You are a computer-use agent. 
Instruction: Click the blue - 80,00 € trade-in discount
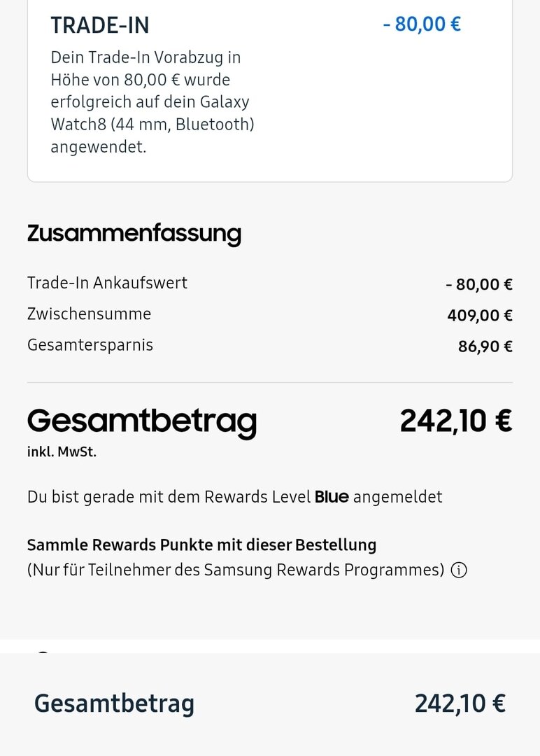click(422, 24)
